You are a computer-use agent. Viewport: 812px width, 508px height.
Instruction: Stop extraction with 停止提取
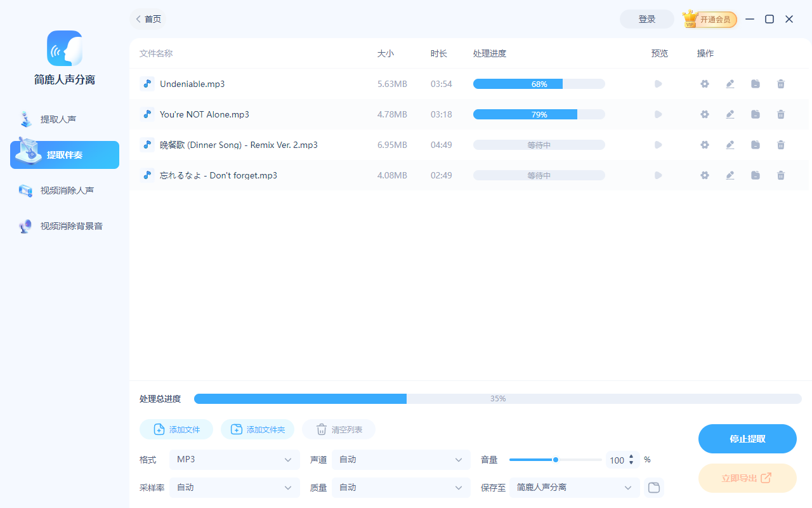coord(747,439)
